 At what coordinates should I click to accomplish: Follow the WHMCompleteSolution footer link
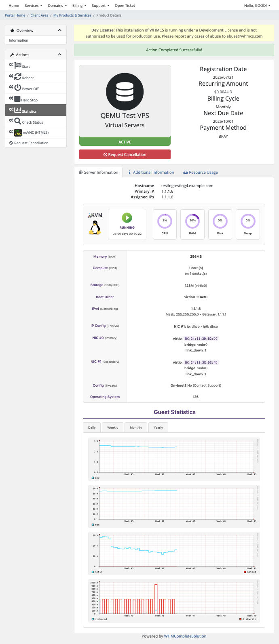click(x=185, y=636)
